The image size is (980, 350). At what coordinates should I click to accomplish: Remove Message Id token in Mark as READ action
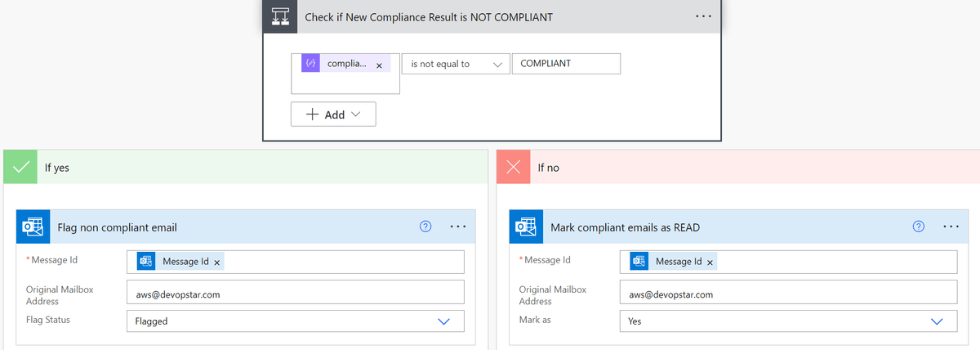710,262
